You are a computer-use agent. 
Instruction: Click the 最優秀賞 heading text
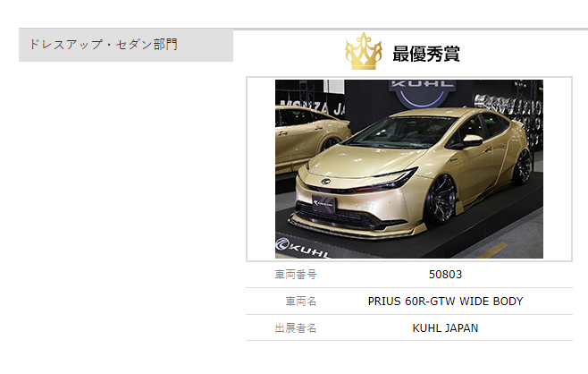pos(426,54)
